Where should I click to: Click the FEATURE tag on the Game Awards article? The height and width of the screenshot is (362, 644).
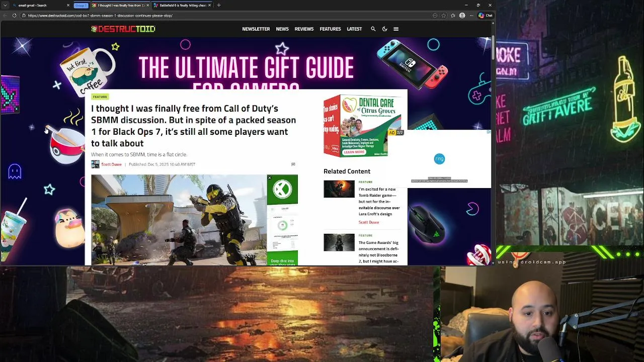coord(365,235)
